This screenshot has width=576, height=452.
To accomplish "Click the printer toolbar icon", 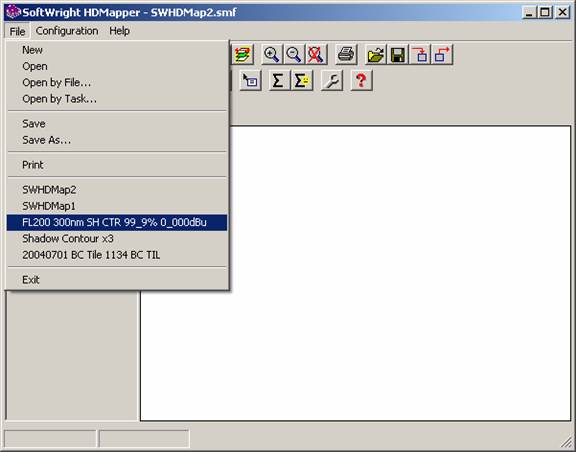I will [x=346, y=55].
